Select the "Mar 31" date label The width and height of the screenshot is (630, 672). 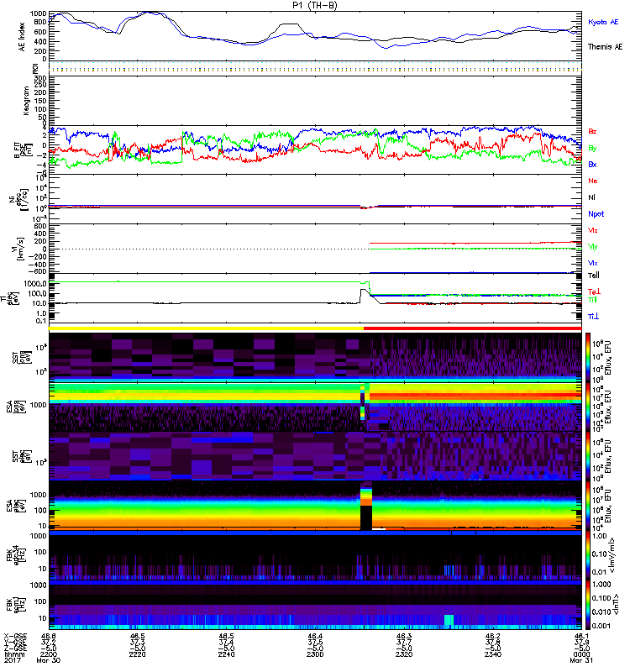(581, 660)
